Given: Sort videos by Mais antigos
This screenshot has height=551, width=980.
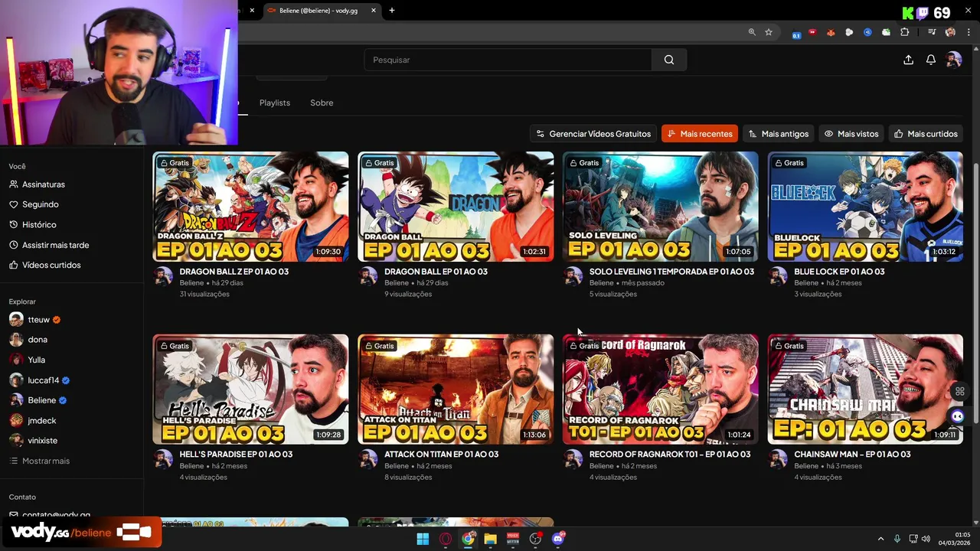Looking at the screenshot, I should [x=779, y=134].
